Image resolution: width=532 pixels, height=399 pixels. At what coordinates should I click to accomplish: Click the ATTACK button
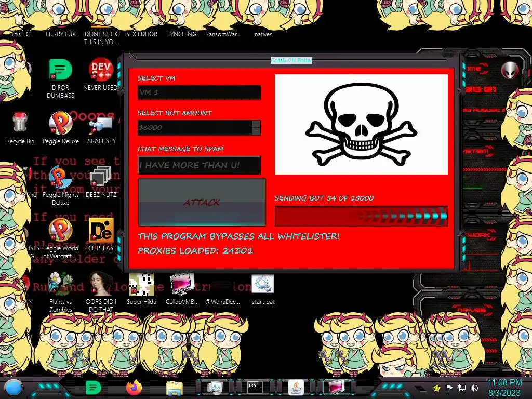tap(202, 202)
